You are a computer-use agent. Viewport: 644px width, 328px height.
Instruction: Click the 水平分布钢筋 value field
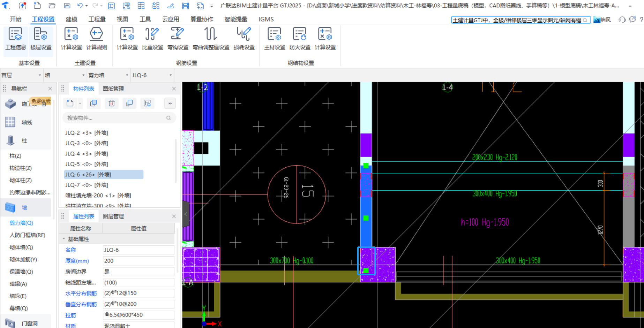[x=138, y=293]
